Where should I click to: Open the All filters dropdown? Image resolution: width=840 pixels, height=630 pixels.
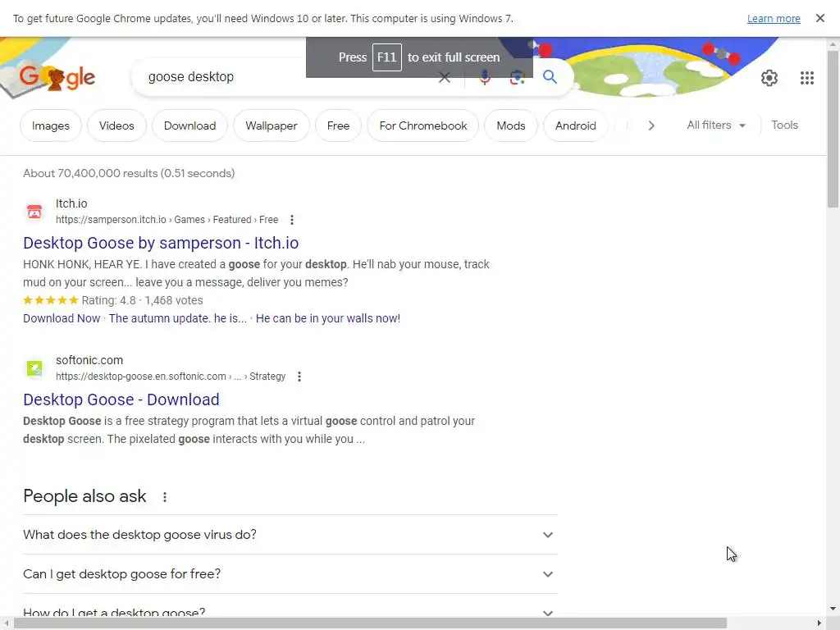[x=715, y=126]
